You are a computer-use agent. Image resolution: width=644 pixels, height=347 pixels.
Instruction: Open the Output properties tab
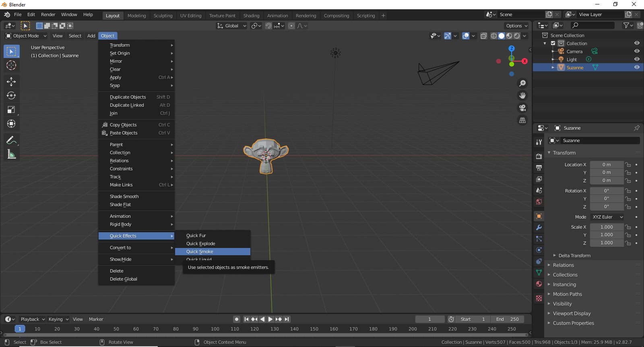(539, 167)
